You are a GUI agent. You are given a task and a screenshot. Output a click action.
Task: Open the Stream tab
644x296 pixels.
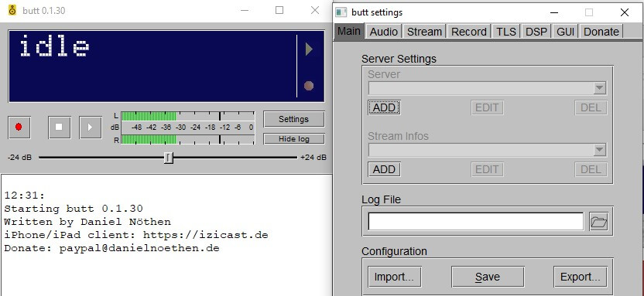click(x=424, y=32)
